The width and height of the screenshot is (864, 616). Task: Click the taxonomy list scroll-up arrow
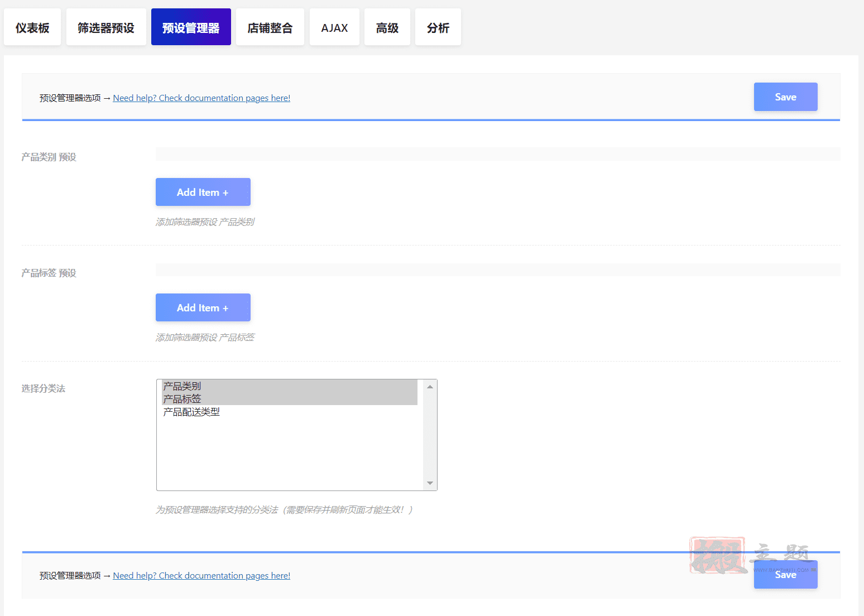pos(430,387)
